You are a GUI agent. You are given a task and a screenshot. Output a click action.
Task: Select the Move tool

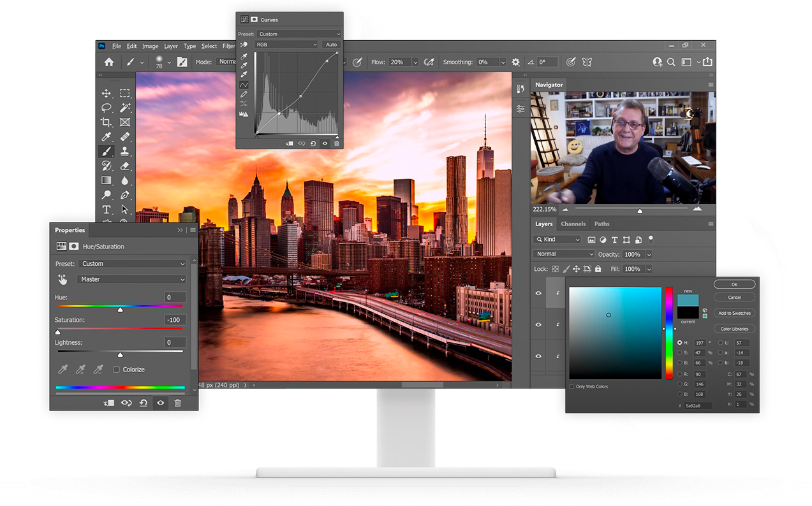107,93
